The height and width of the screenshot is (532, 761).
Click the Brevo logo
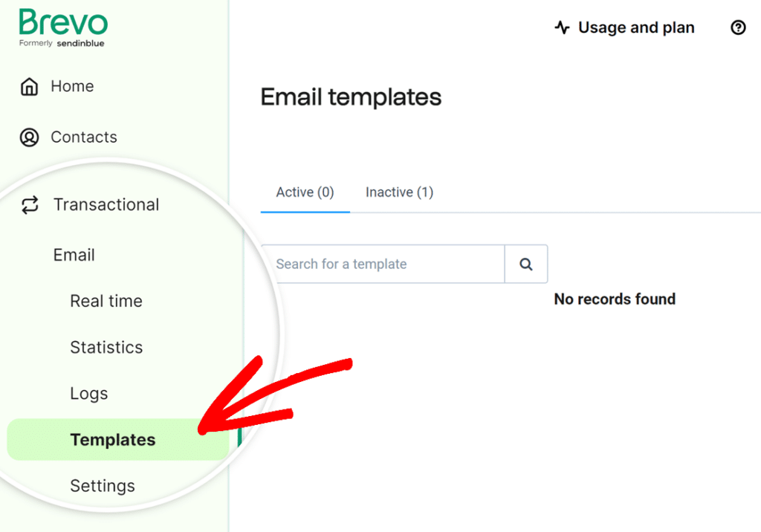(x=63, y=24)
